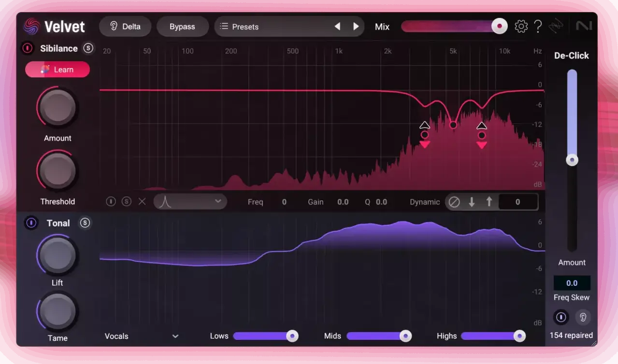Click the Native Instruments logo

(584, 26)
